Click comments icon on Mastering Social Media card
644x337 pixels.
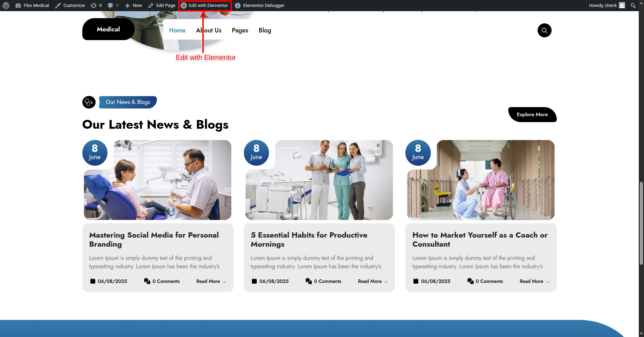[147, 281]
